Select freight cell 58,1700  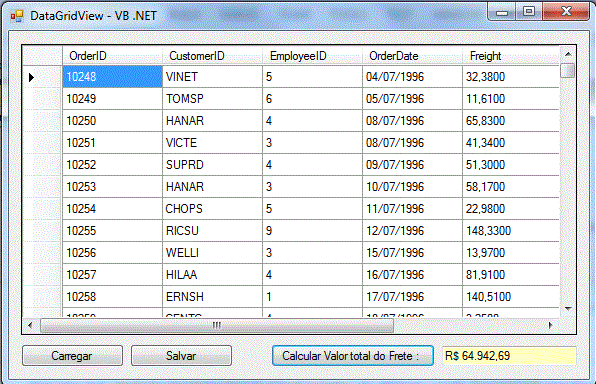click(x=511, y=187)
